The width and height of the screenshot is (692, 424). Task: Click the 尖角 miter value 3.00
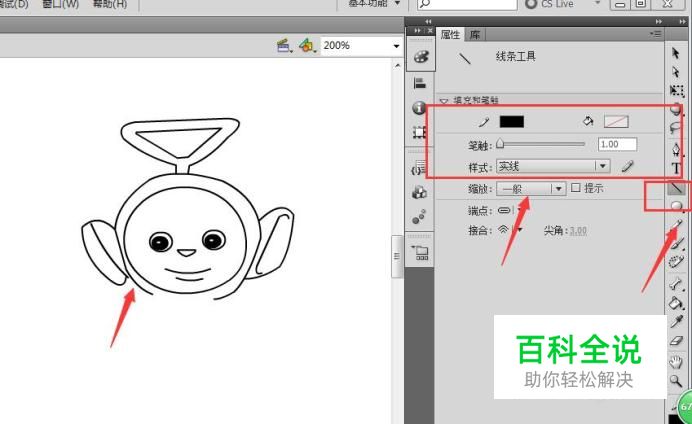point(578,230)
